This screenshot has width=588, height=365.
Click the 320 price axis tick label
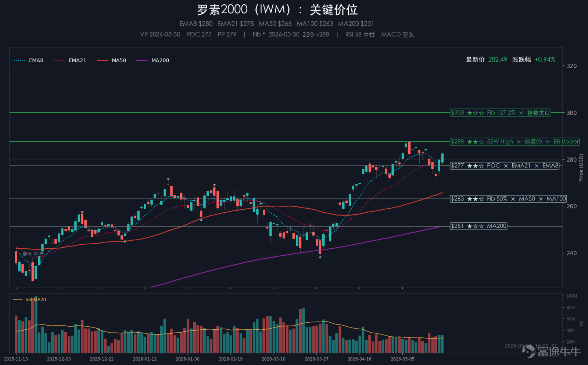[571, 66]
